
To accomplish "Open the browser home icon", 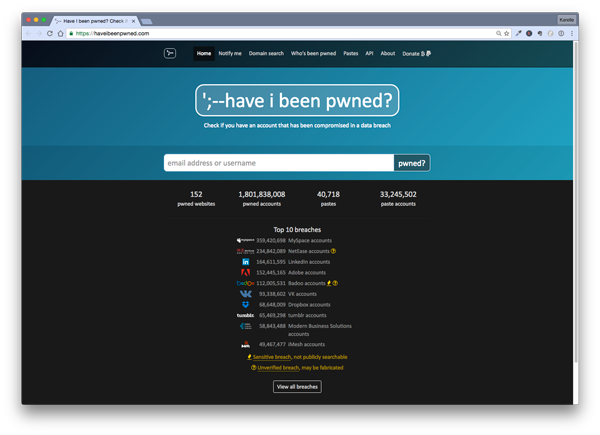I will coord(60,34).
